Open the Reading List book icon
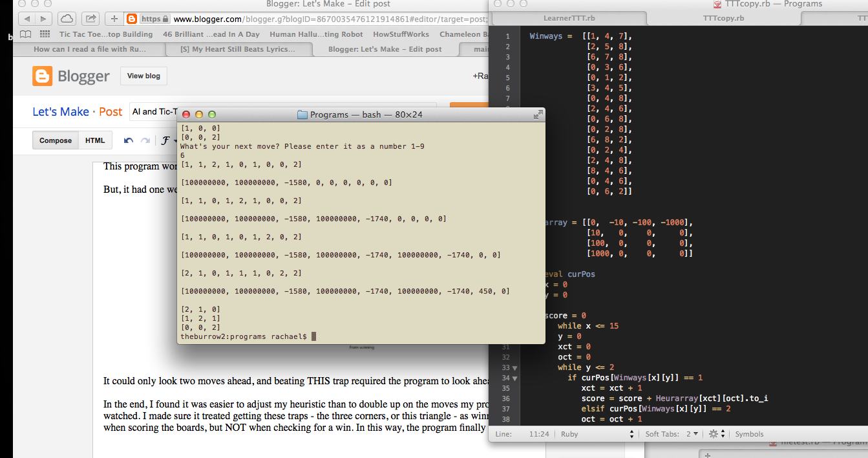The width and height of the screenshot is (868, 458). [x=25, y=34]
